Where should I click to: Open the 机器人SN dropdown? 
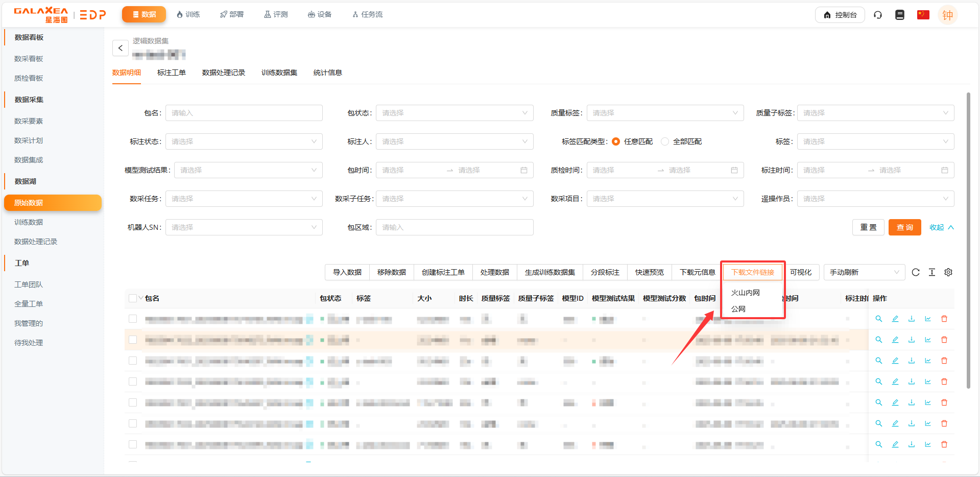244,227
